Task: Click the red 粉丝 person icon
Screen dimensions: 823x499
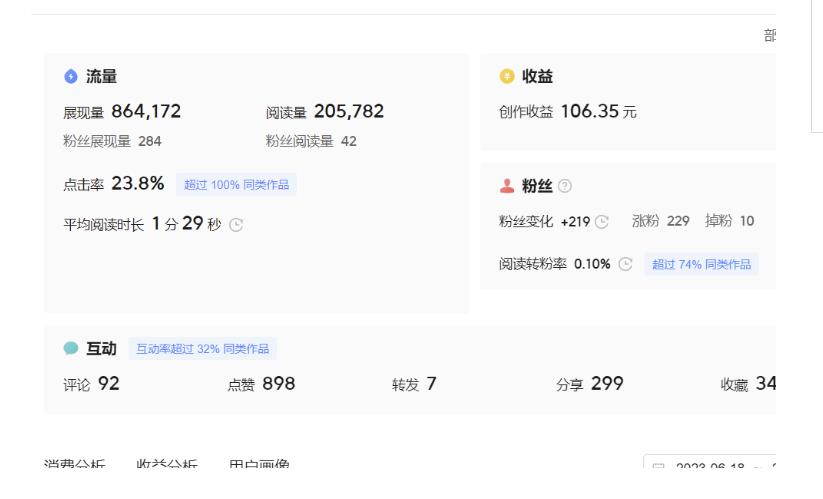Action: click(506, 187)
